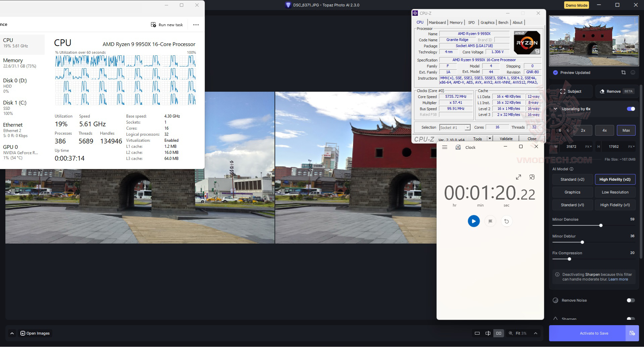The image size is (644, 347).
Task: Adjust the Minor Denoise slider handle
Action: (x=601, y=225)
